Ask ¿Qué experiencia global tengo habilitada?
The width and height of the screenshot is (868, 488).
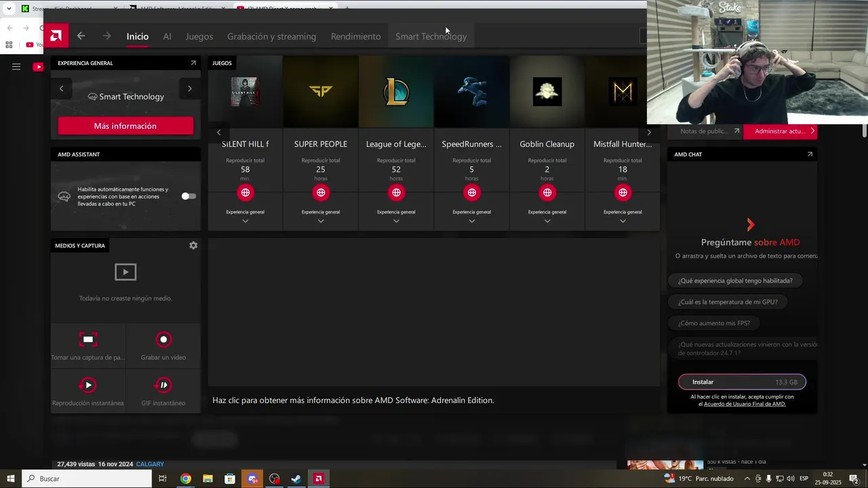pyautogui.click(x=735, y=281)
